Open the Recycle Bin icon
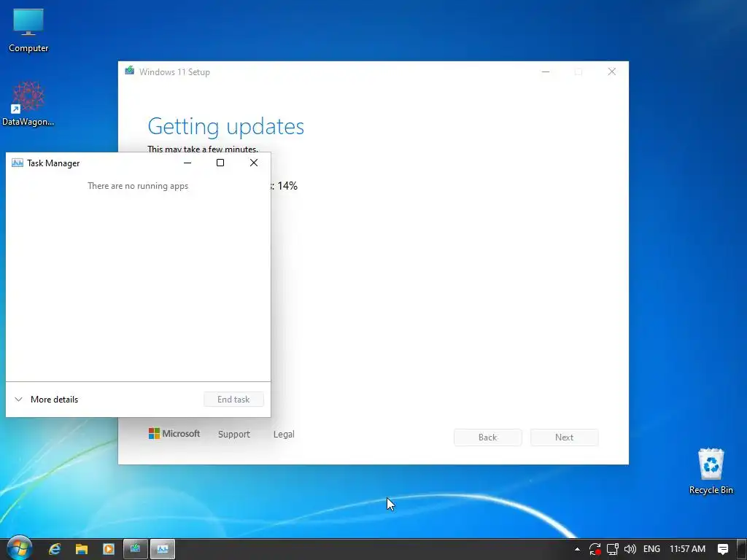 (x=711, y=471)
